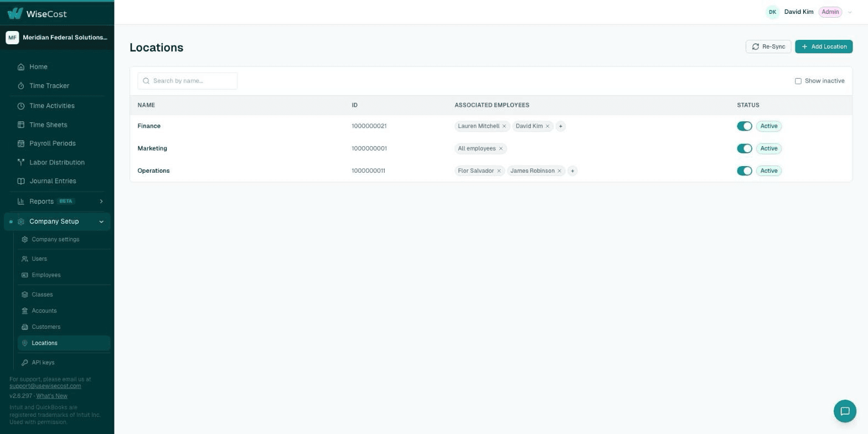Click the Time Activities clock icon

pos(21,106)
